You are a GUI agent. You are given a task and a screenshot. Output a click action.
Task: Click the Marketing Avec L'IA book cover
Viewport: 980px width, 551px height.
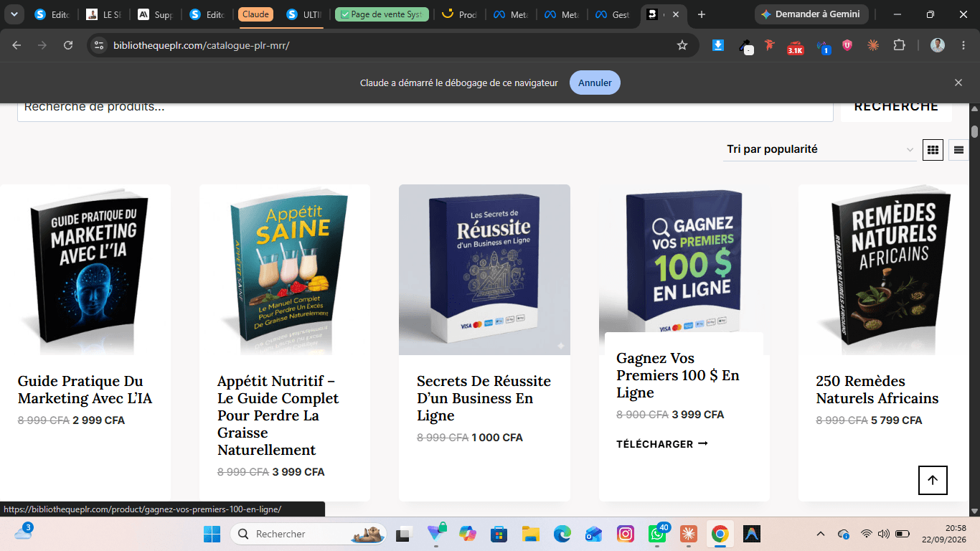(85, 270)
